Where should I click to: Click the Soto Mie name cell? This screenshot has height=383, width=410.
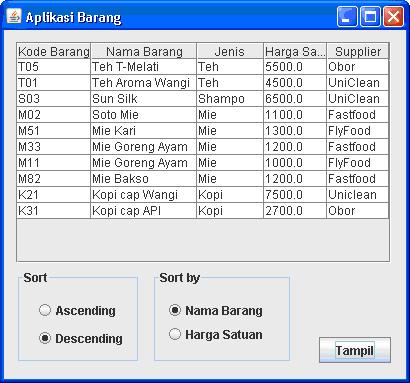click(x=144, y=115)
